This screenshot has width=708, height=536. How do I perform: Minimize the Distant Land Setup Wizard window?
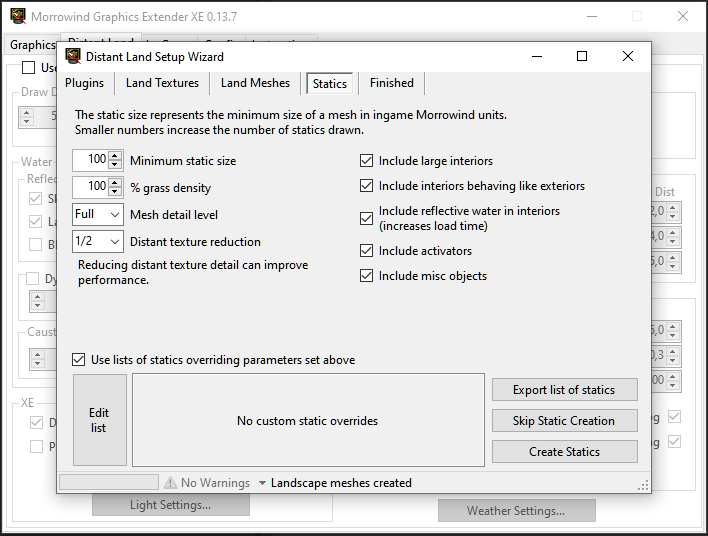(536, 57)
